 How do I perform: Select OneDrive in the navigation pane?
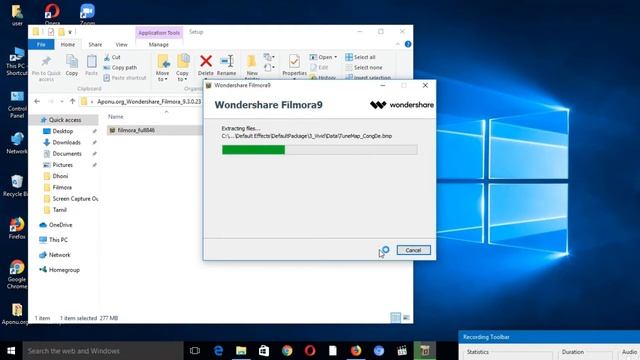click(60, 225)
